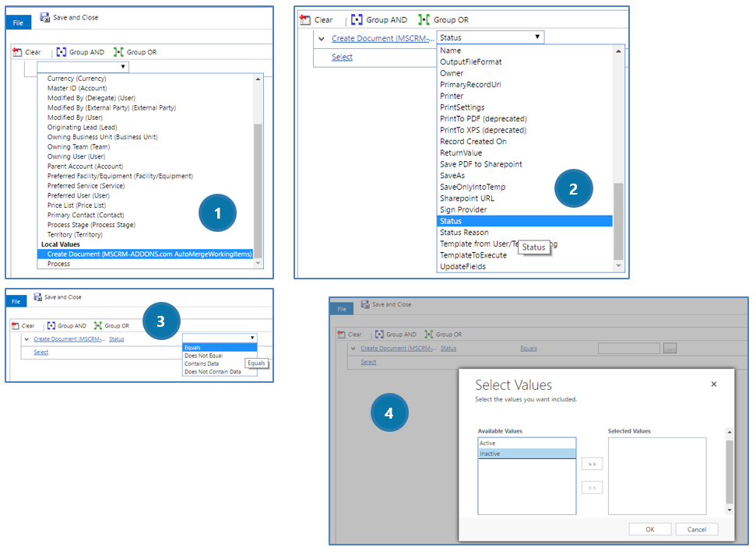Click the Selected Values list box
The image size is (756, 554).
(657, 476)
